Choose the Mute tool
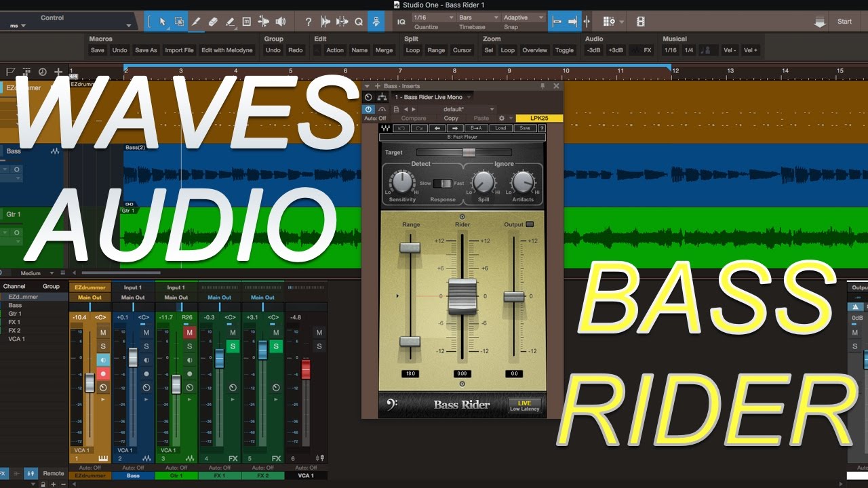Viewport: 868px width, 488px height. coord(246,22)
